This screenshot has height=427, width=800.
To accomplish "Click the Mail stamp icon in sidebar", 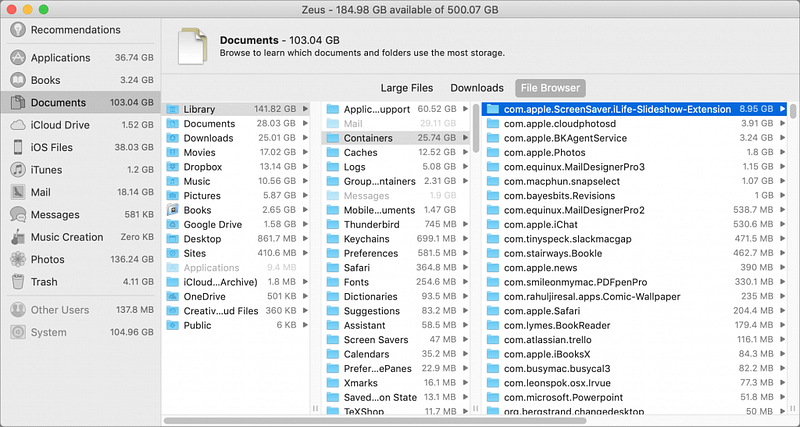I will (x=18, y=192).
